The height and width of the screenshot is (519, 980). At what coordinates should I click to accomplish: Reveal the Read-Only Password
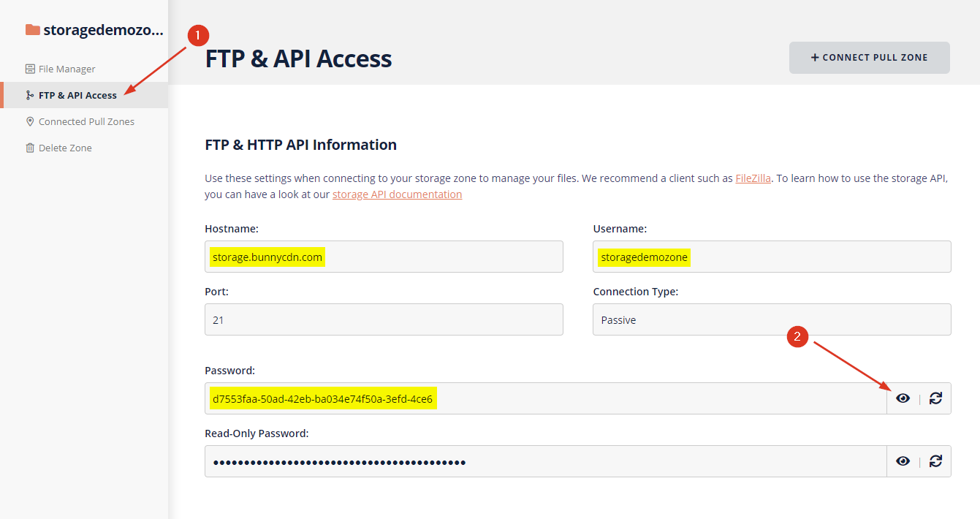(x=903, y=461)
